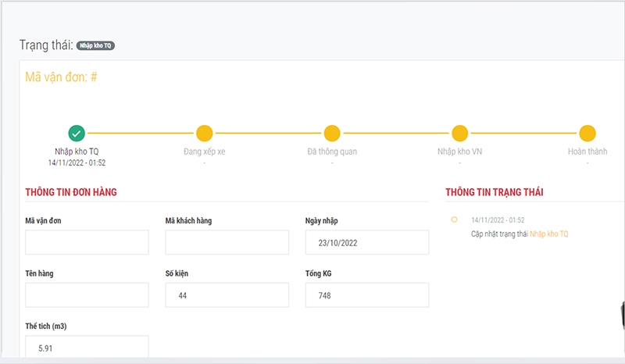Image resolution: width=625 pixels, height=364 pixels.
Task: Click the green checkmark Nhập kho TQ step
Action: click(x=77, y=133)
